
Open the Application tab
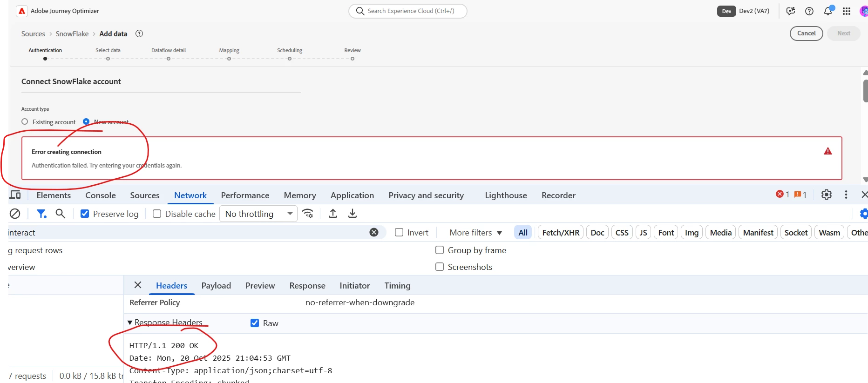click(x=352, y=195)
